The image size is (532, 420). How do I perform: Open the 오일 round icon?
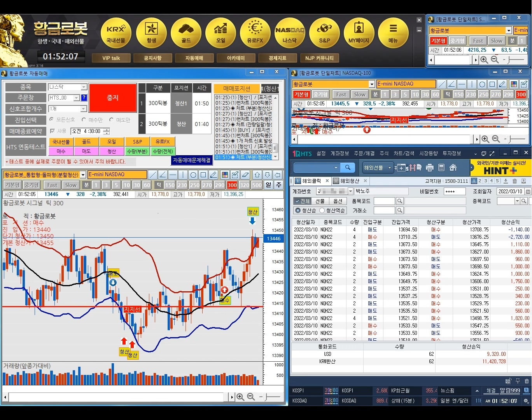click(x=220, y=33)
